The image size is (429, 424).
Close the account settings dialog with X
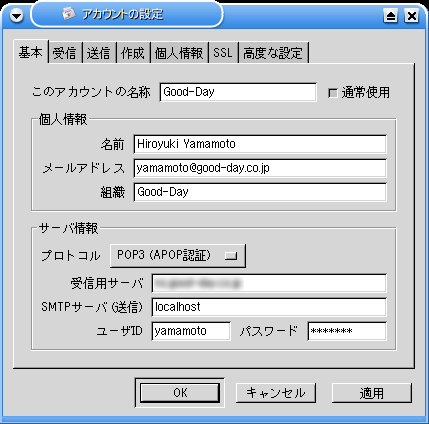pyautogui.click(x=412, y=15)
